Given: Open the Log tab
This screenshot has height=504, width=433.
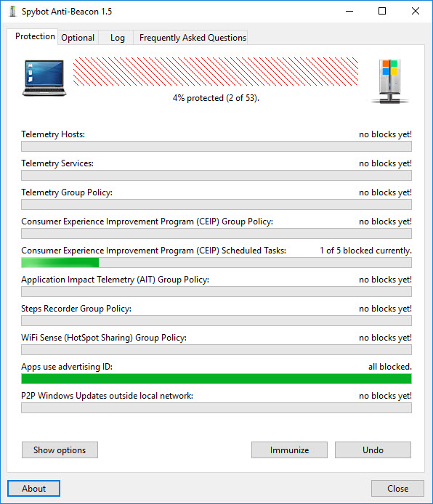Looking at the screenshot, I should [x=117, y=38].
